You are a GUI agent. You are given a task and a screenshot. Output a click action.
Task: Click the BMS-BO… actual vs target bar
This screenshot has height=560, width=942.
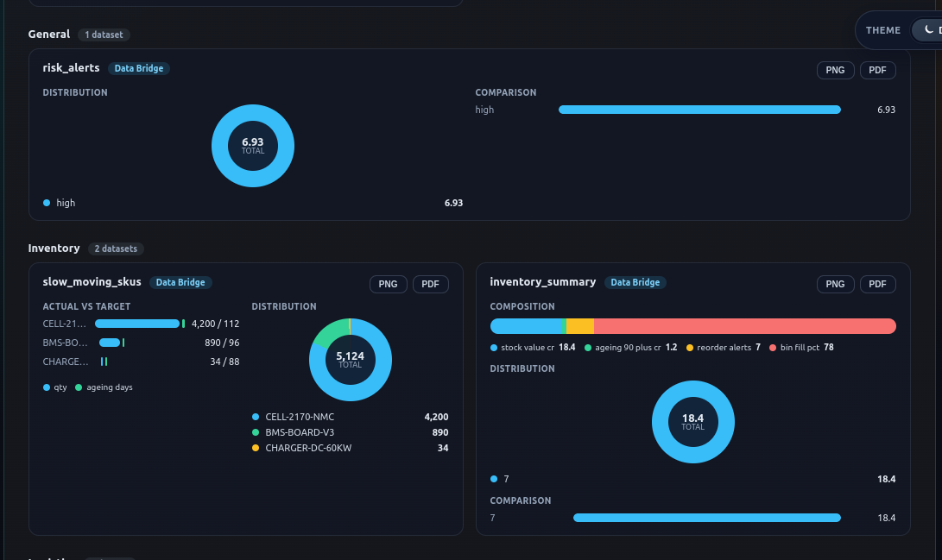tap(110, 343)
